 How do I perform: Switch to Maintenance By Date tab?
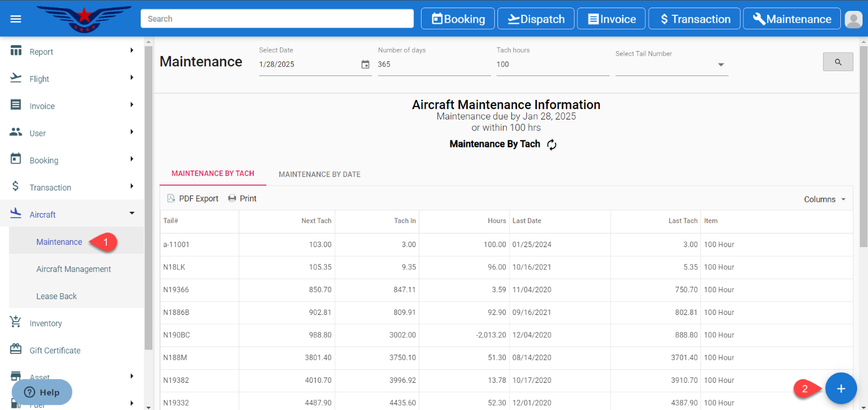click(320, 174)
